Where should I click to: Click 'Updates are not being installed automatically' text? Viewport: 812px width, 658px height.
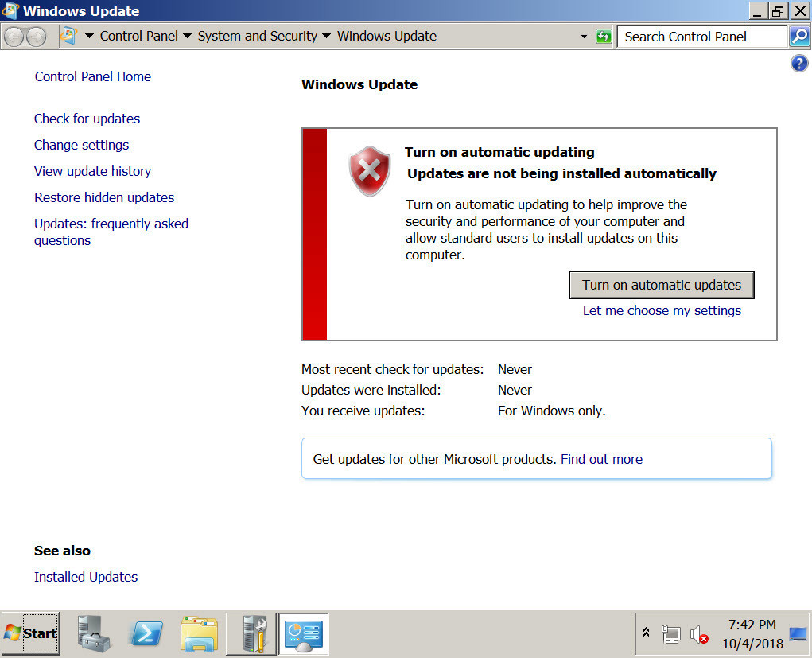click(x=561, y=173)
